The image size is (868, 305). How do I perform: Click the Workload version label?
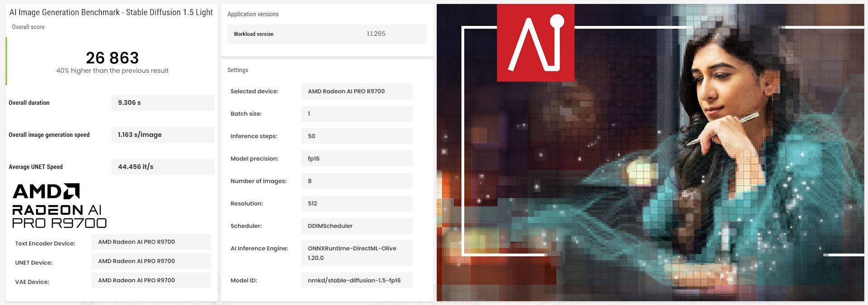pyautogui.click(x=254, y=34)
